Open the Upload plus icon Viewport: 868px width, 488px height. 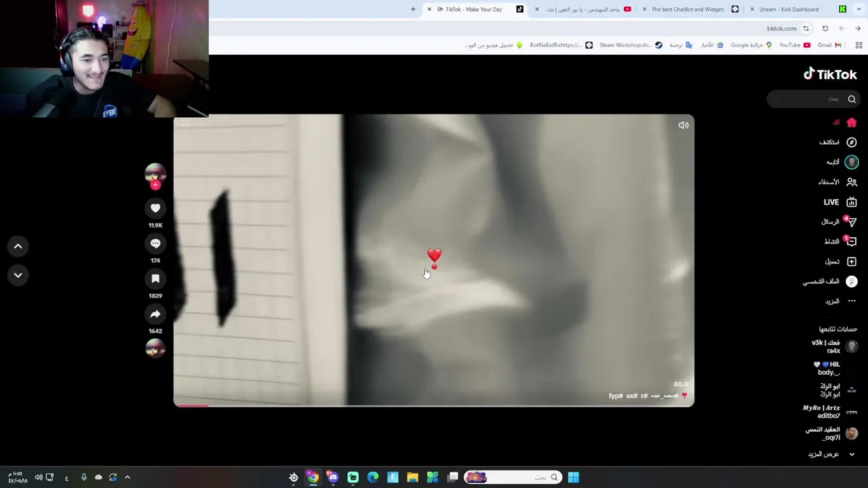tap(852, 262)
